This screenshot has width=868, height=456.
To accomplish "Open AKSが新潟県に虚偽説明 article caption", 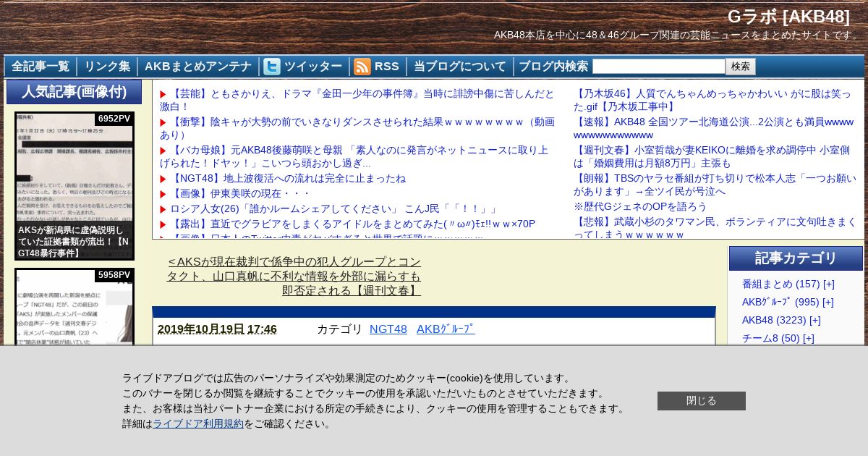I will pos(74,241).
